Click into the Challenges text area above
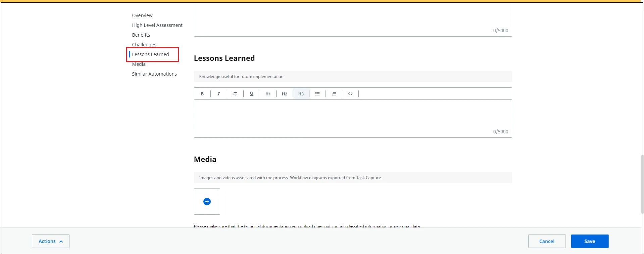This screenshot has height=254, width=644. 353,19
